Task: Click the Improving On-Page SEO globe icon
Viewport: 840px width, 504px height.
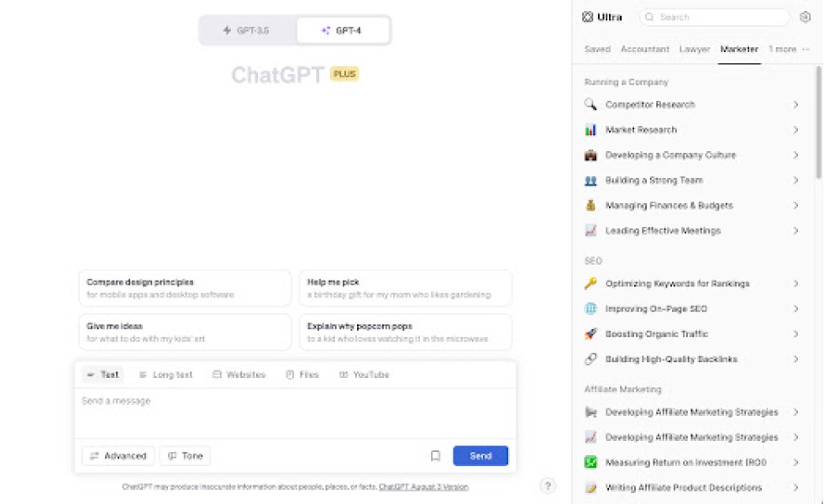Action: (591, 308)
